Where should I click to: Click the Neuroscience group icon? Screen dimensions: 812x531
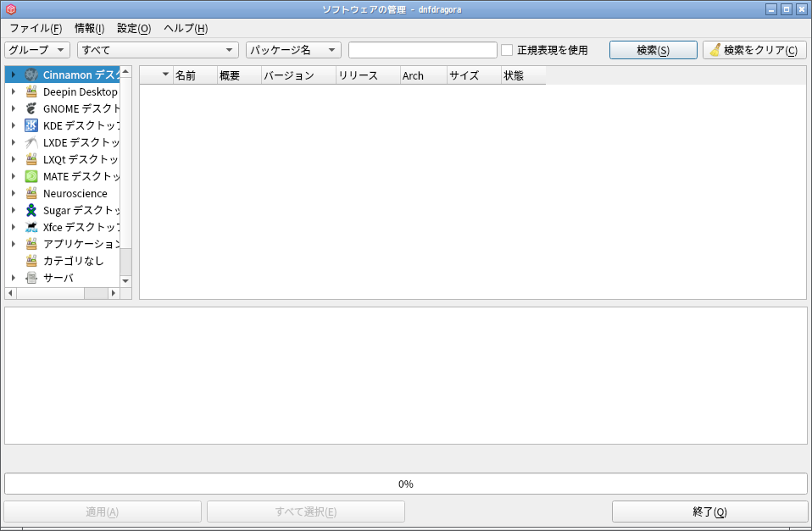pos(31,193)
